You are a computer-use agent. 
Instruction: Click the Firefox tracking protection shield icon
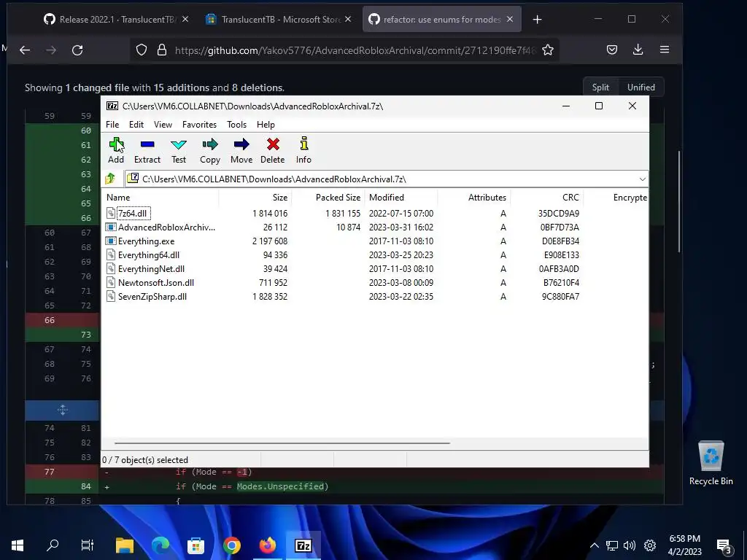(x=142, y=50)
